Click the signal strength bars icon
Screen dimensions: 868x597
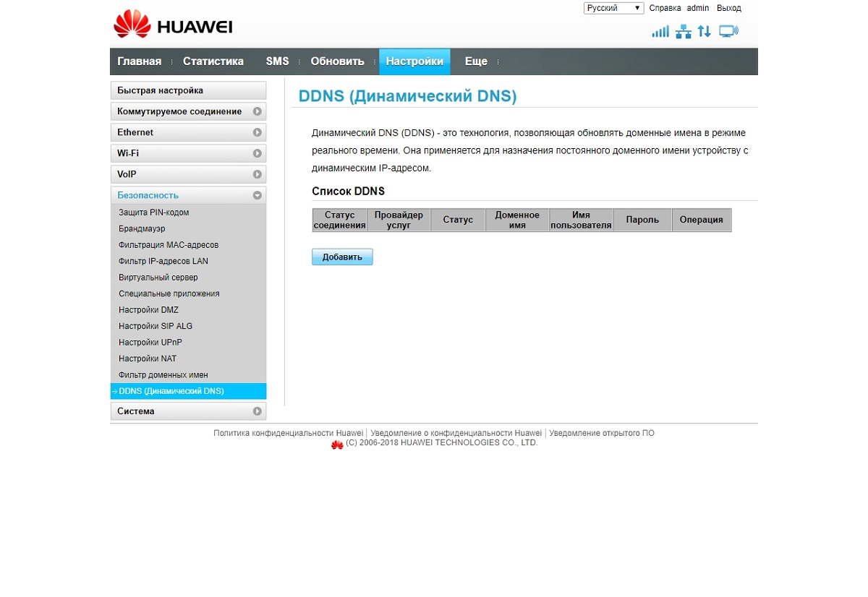pos(660,32)
